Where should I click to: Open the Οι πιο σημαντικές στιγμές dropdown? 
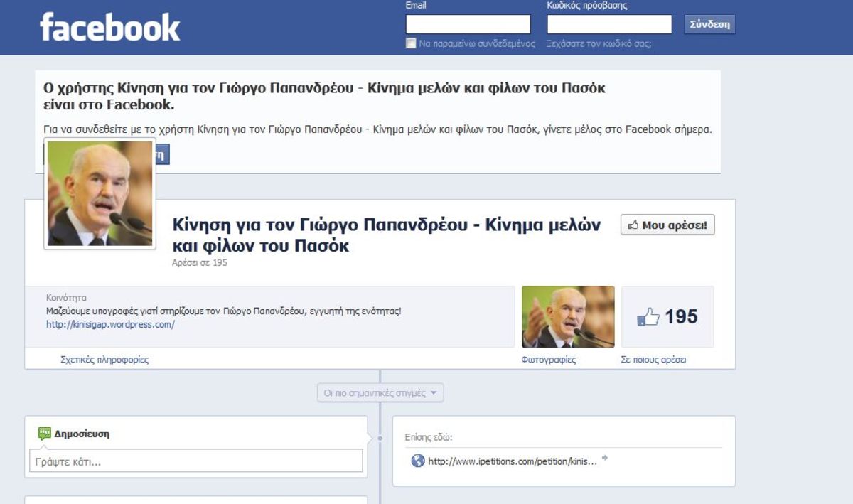(x=380, y=392)
